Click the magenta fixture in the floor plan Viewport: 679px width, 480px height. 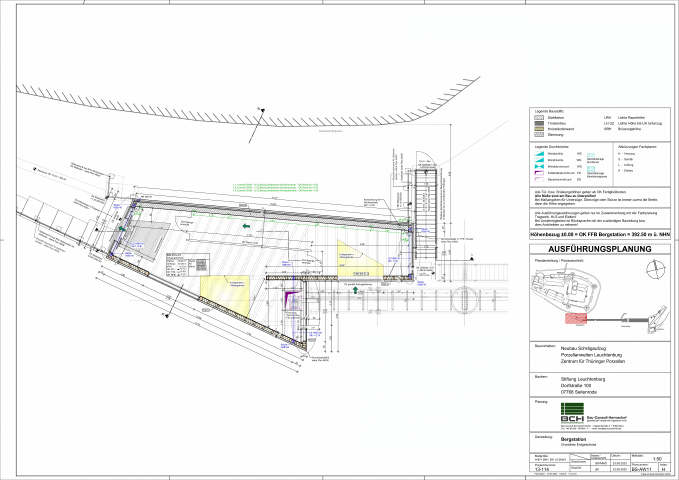[289, 294]
